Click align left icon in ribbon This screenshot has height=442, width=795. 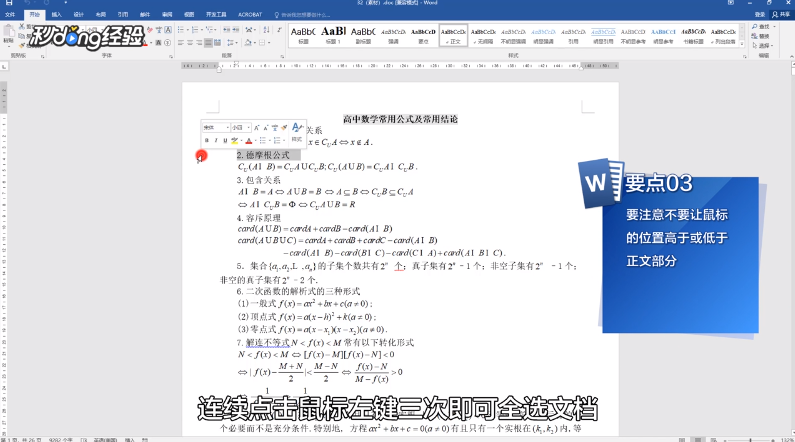click(x=181, y=43)
